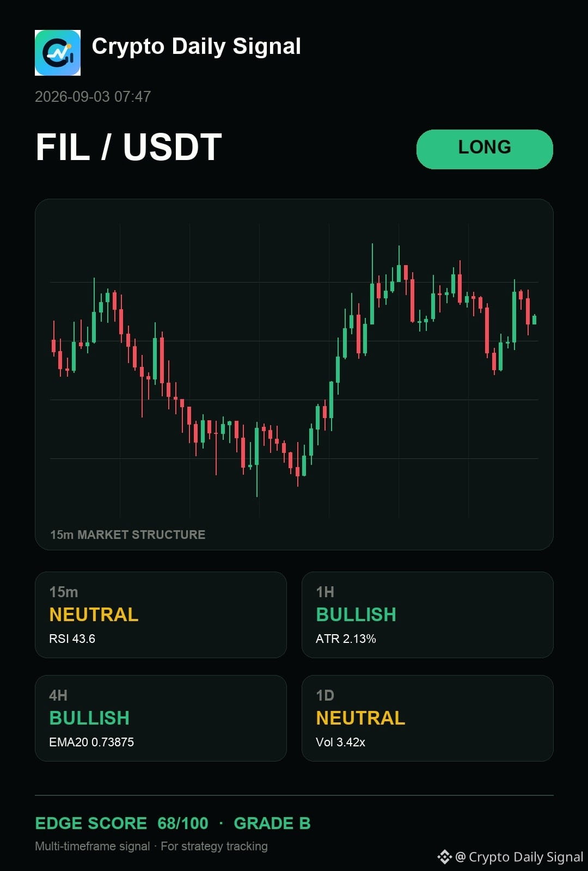
Task: Click the Binance diamond watermark icon
Action: pyautogui.click(x=445, y=857)
